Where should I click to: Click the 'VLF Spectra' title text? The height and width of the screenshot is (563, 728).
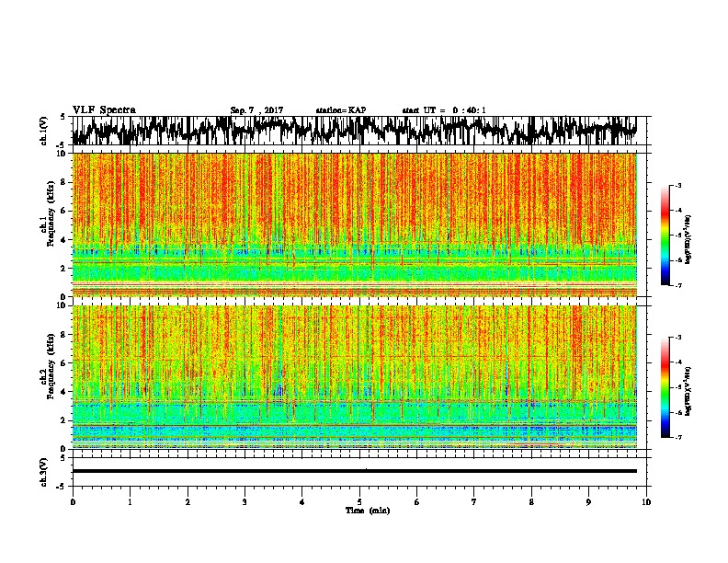click(104, 110)
